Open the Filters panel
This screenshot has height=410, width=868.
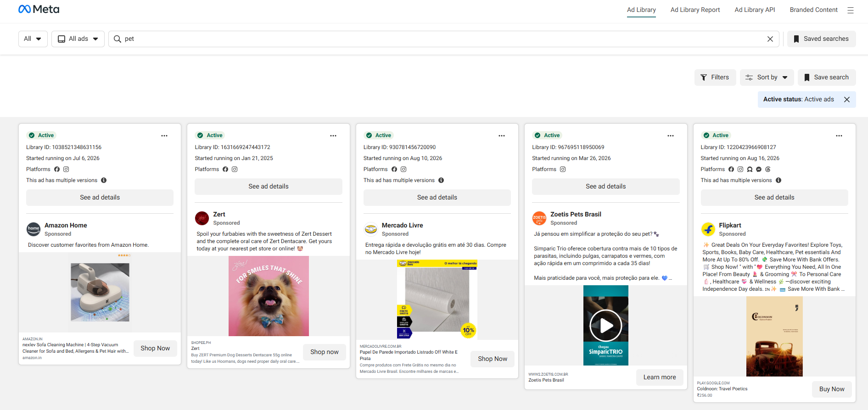click(715, 78)
